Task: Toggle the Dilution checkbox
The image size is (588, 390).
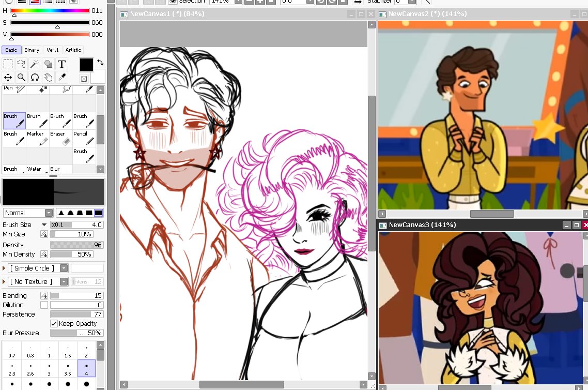Action: click(44, 305)
